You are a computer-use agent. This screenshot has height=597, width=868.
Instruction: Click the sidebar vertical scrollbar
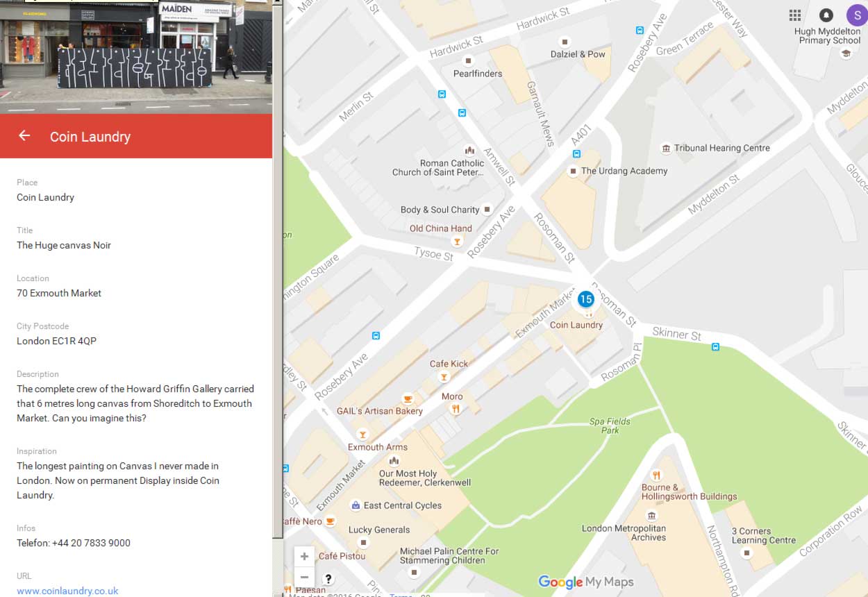point(278,278)
